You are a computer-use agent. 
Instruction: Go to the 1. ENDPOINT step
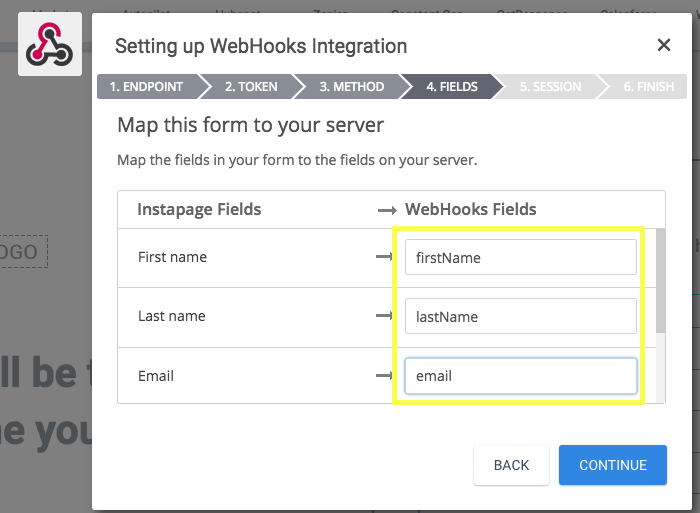point(148,86)
